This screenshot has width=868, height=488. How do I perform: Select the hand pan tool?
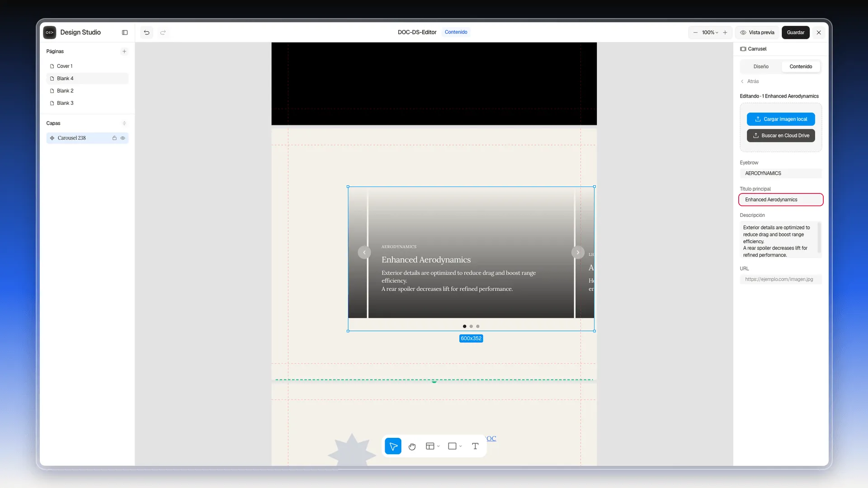412,446
